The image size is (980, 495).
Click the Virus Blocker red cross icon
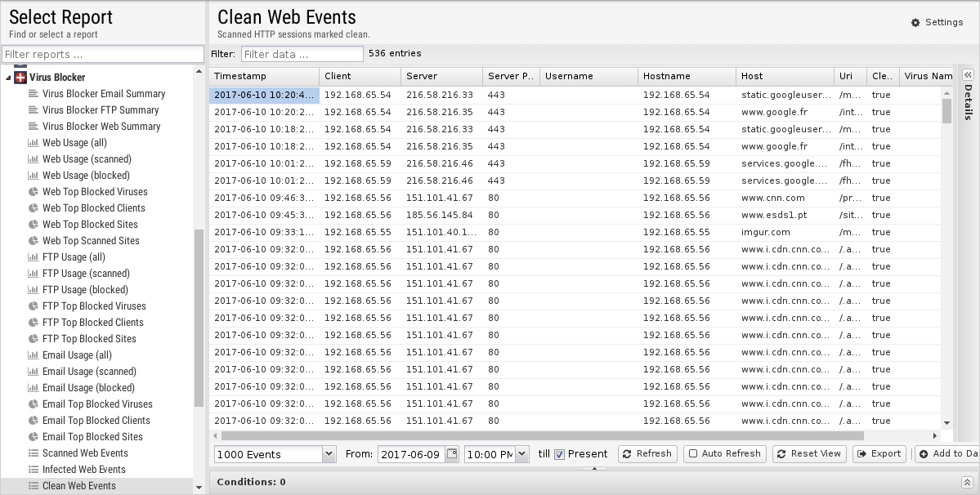[20, 78]
